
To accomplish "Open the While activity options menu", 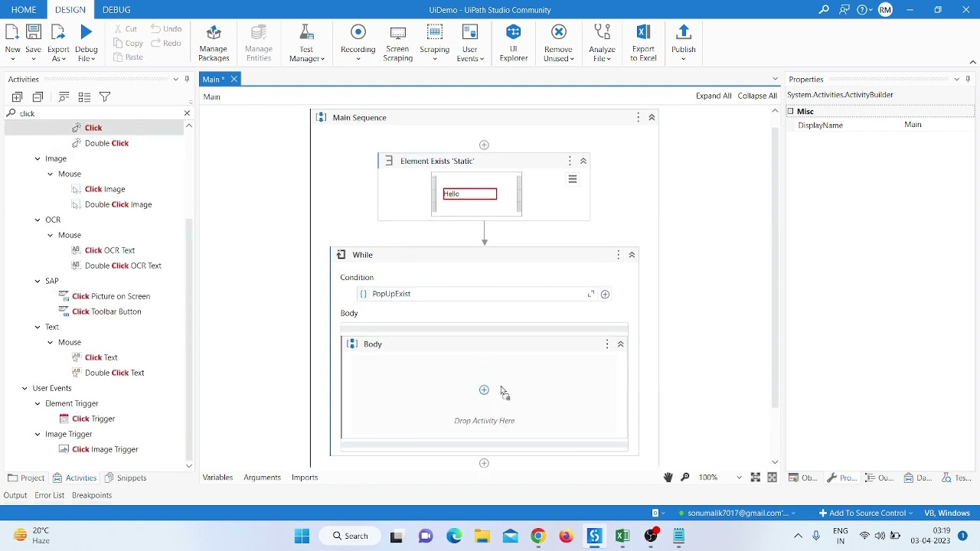I will 619,255.
